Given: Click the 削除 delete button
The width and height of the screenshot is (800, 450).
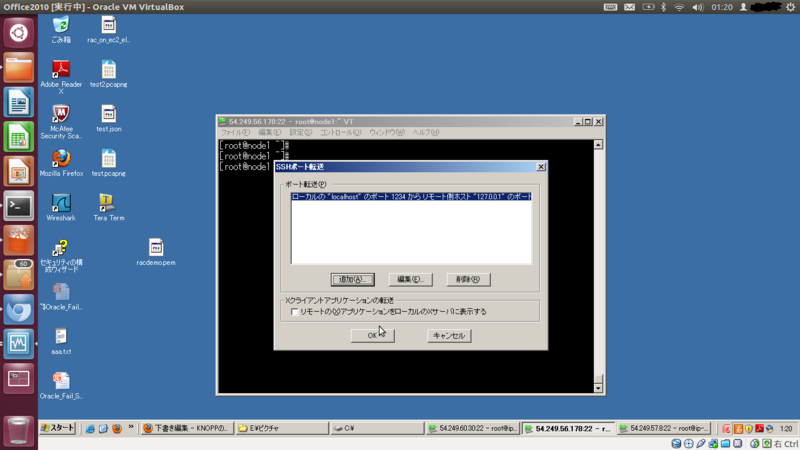Looking at the screenshot, I should point(468,280).
